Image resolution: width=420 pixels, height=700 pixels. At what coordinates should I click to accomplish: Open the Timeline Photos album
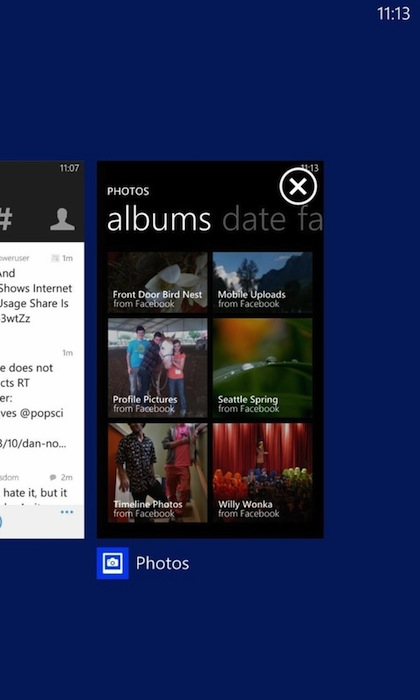[158, 473]
